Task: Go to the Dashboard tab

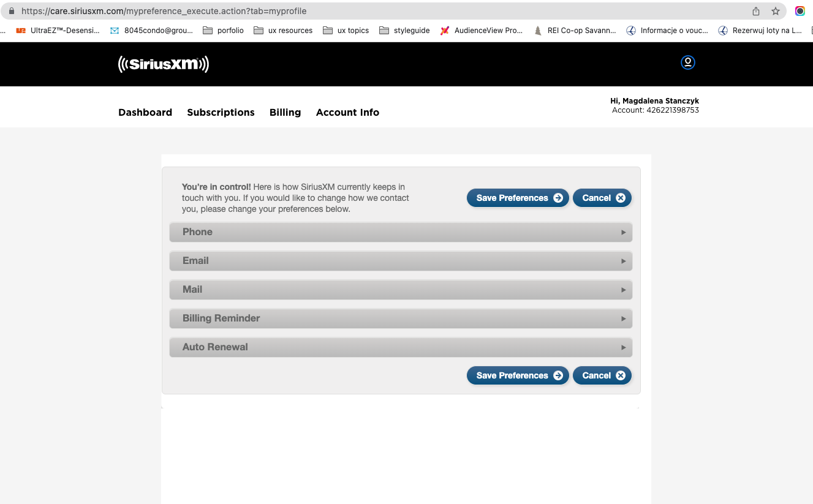Action: click(145, 112)
